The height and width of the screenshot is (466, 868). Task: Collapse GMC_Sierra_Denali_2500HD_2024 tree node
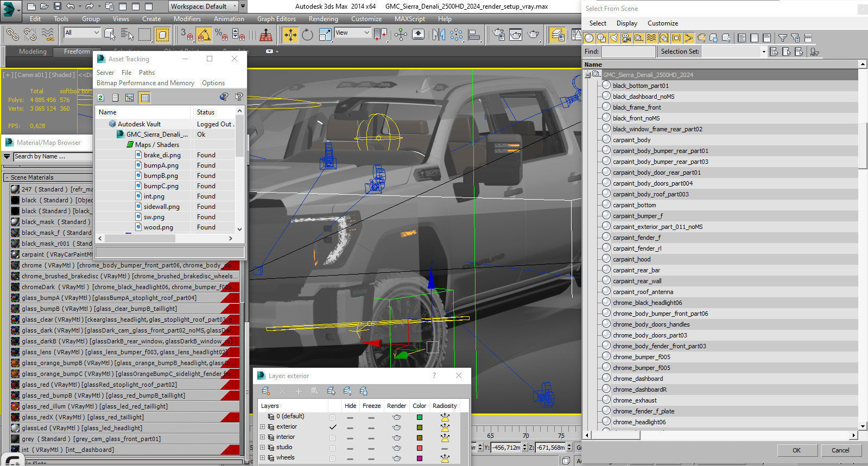[x=588, y=75]
